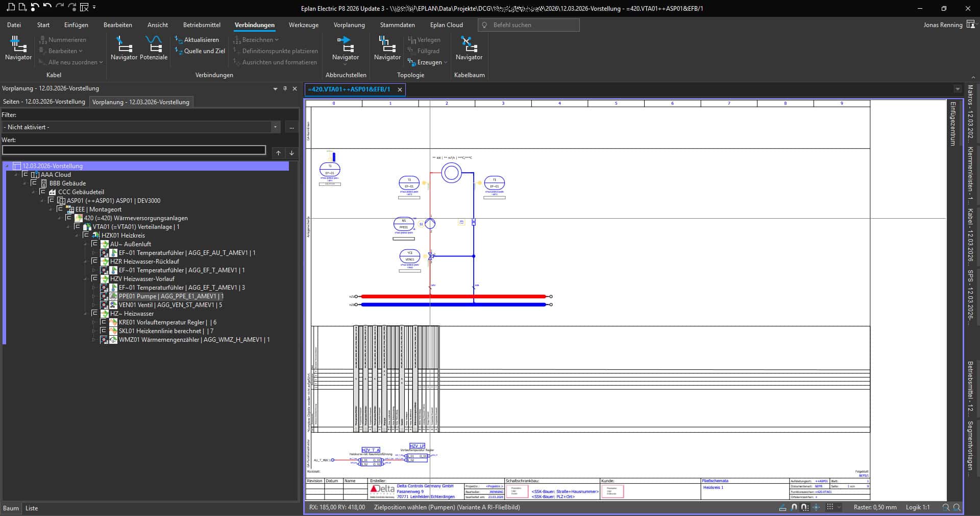Open the Kabelbaum Navigator
The height and width of the screenshot is (516, 980).
pyautogui.click(x=469, y=48)
